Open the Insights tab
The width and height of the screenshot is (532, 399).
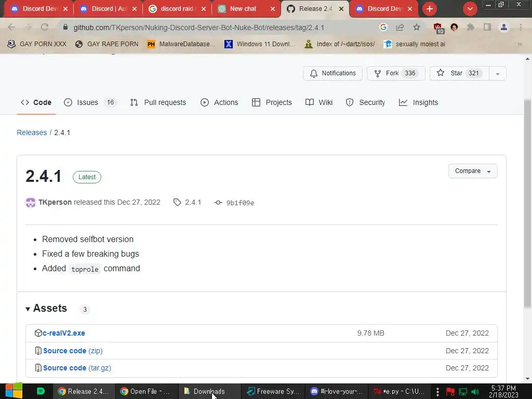pos(418,102)
